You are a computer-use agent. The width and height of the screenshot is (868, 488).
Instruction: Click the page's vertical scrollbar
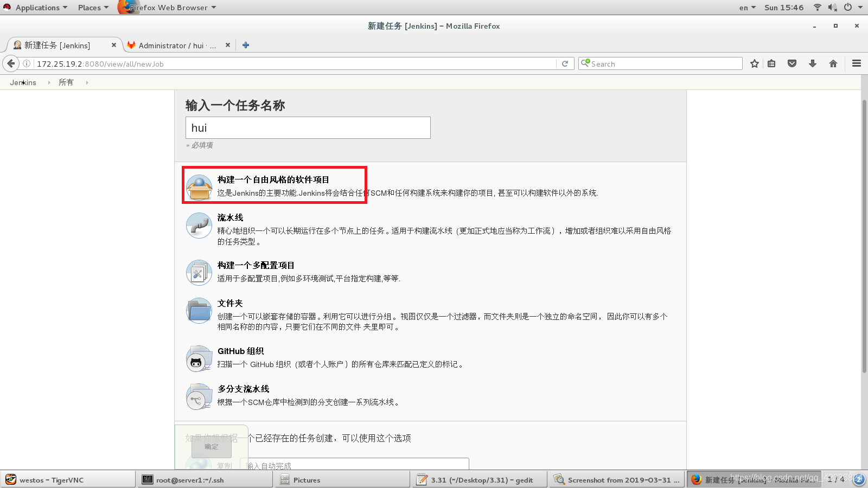864,236
